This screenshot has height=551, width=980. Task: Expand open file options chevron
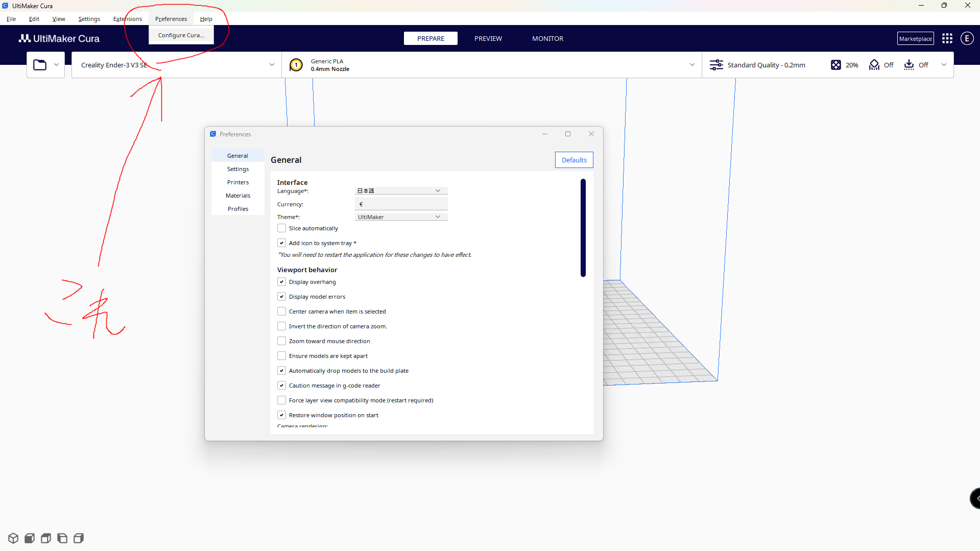(x=56, y=65)
